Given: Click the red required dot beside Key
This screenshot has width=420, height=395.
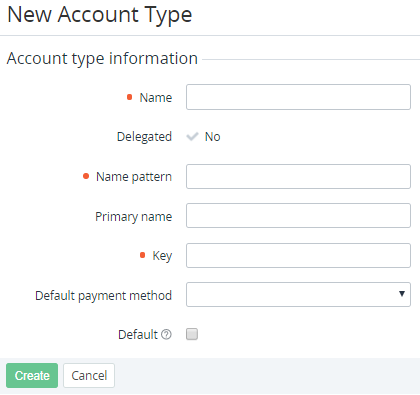Looking at the screenshot, I should point(143,255).
